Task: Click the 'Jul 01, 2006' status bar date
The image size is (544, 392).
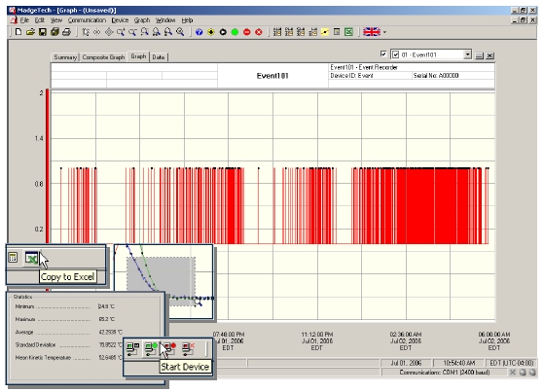Action: (x=406, y=363)
